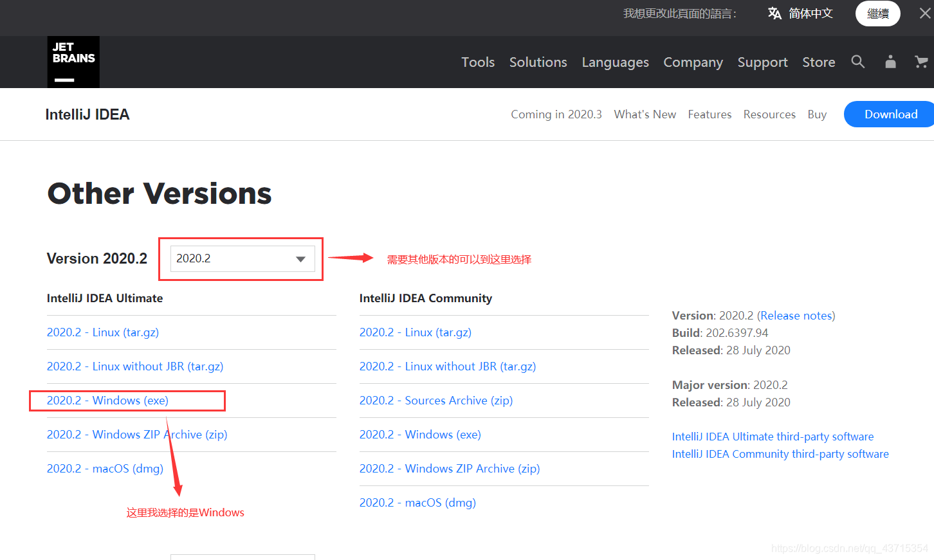This screenshot has width=934, height=560.
Task: Click the 繼續 continue button
Action: pos(877,14)
